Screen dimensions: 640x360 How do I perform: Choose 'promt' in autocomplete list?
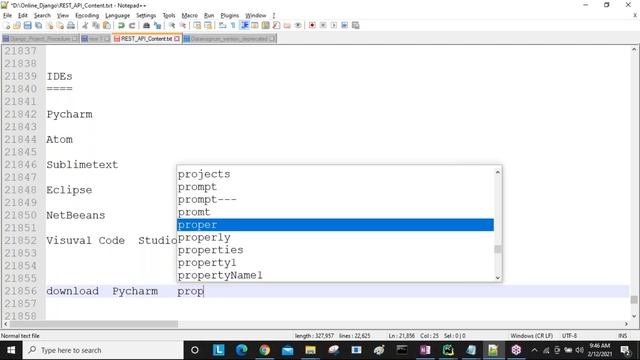[335, 212]
